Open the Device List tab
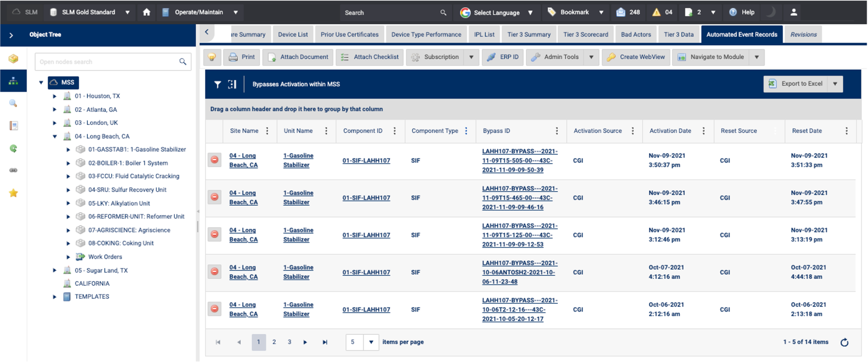The image size is (868, 362). pos(293,35)
